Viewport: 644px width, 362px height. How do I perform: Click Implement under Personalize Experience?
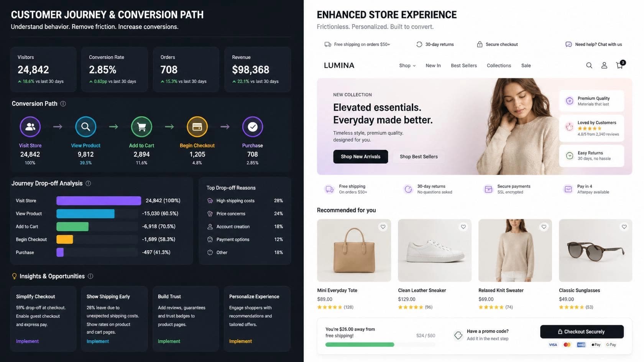point(240,341)
